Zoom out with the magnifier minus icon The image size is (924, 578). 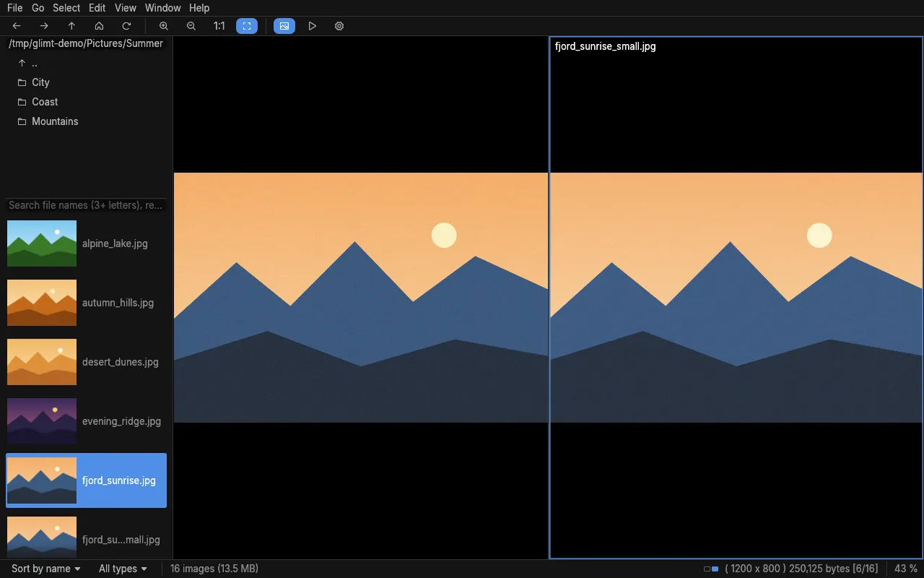coord(191,26)
